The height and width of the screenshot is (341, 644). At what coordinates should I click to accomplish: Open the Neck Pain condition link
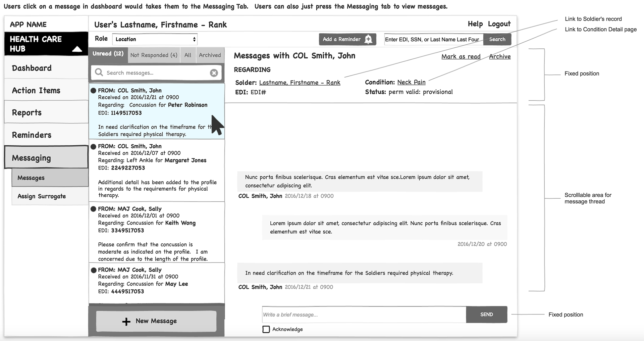click(x=411, y=82)
